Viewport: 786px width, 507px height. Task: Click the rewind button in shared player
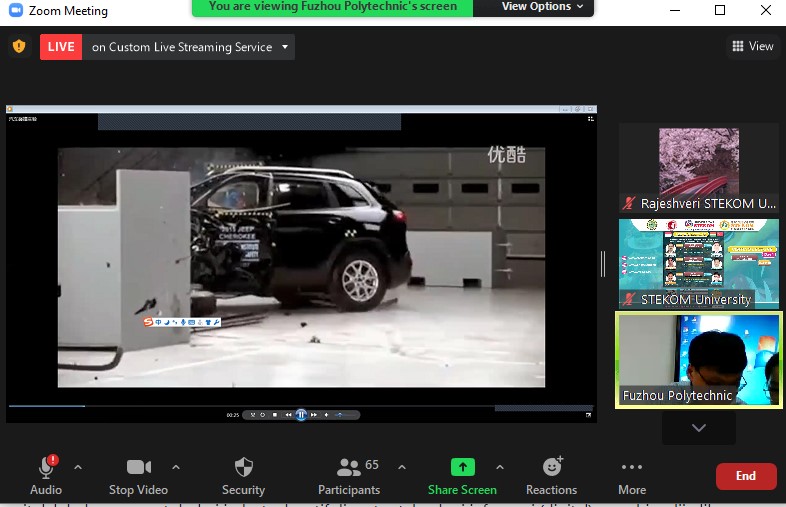[x=288, y=415]
